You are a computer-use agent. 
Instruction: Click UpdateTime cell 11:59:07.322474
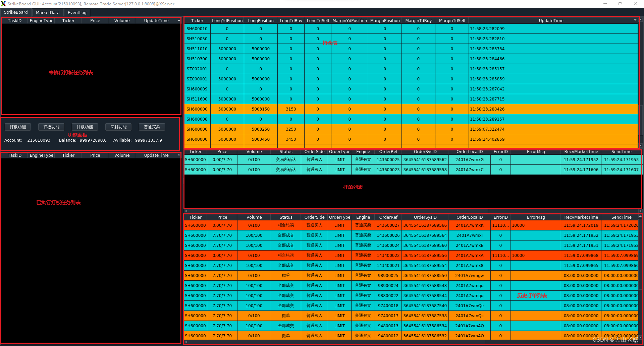coord(553,129)
